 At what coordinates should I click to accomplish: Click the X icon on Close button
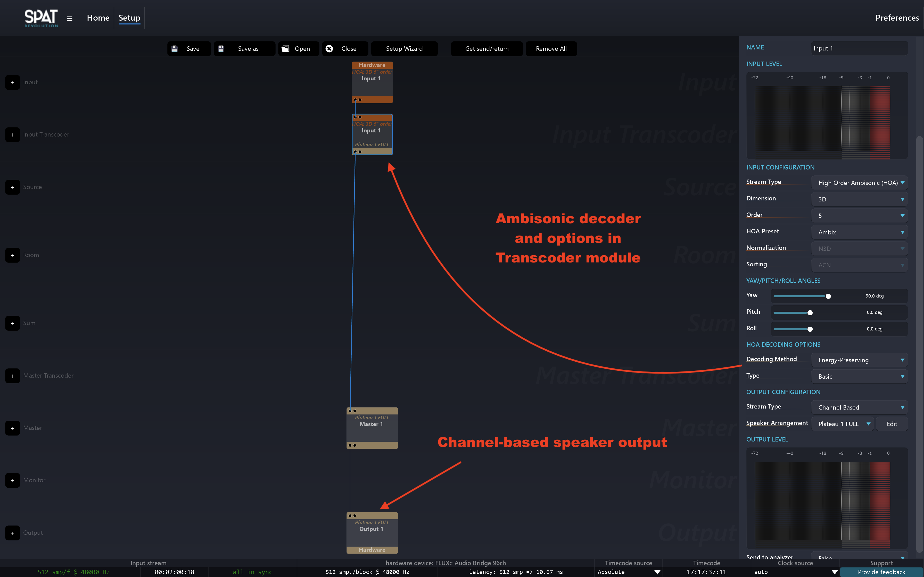tap(329, 48)
